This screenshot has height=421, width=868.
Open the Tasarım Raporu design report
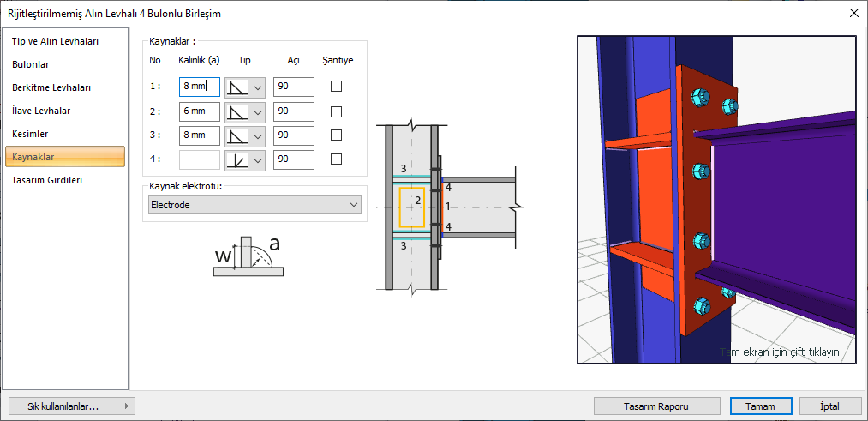657,406
